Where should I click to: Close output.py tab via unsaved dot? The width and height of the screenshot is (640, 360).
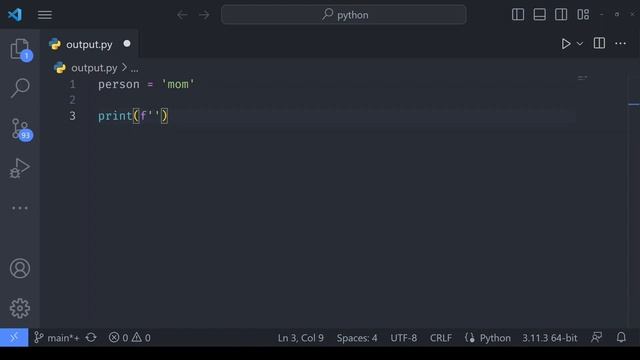pos(127,44)
